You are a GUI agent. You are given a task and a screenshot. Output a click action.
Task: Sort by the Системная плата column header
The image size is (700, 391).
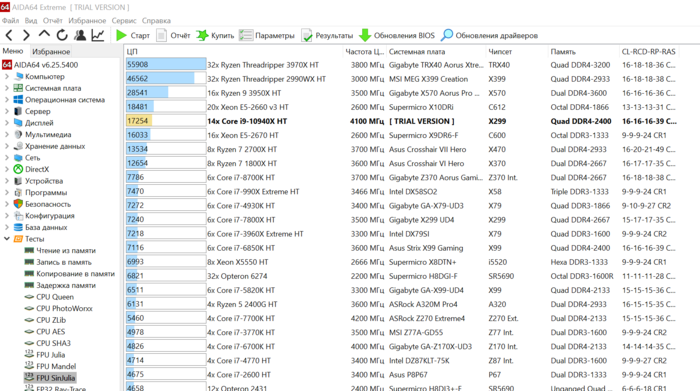tap(417, 52)
